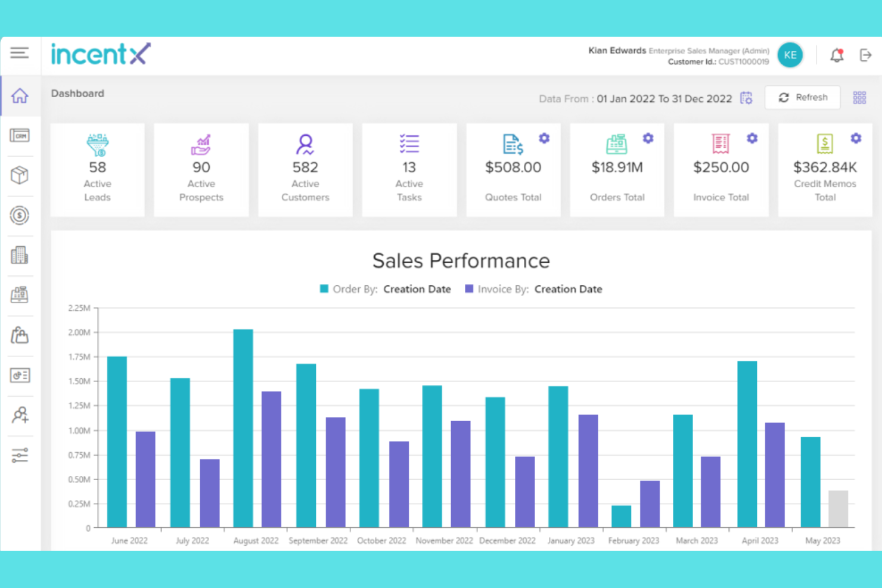This screenshot has width=882, height=588.
Task: Open settings gear on Quotes Total card
Action: [544, 138]
